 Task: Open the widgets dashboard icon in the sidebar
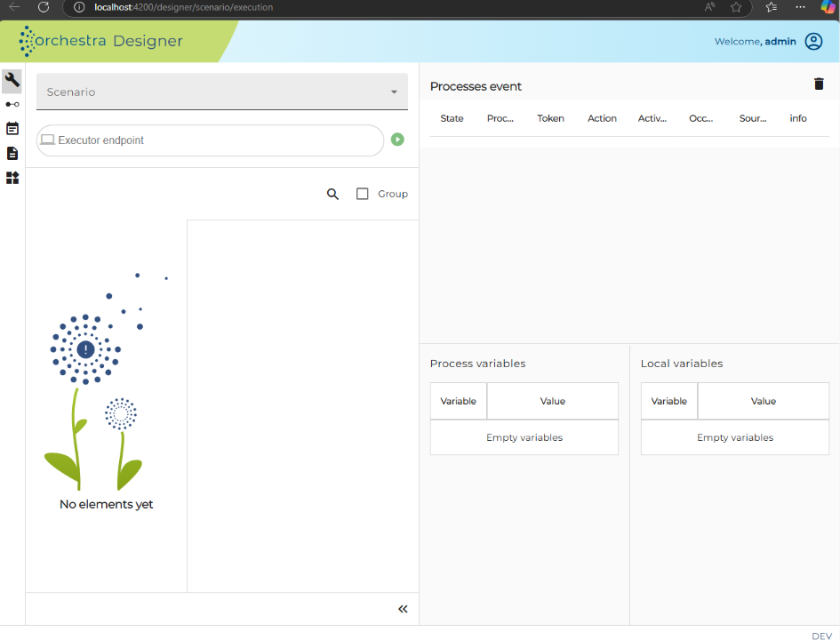pyautogui.click(x=12, y=178)
